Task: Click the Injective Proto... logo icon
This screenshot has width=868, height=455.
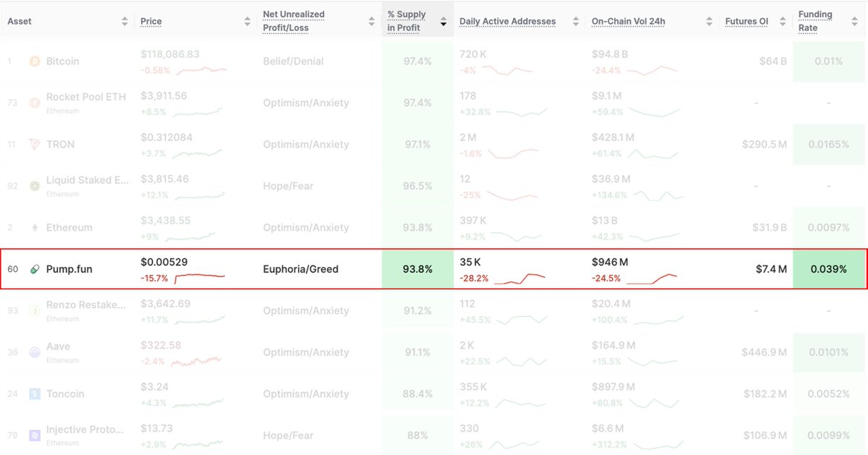Action: click(35, 435)
